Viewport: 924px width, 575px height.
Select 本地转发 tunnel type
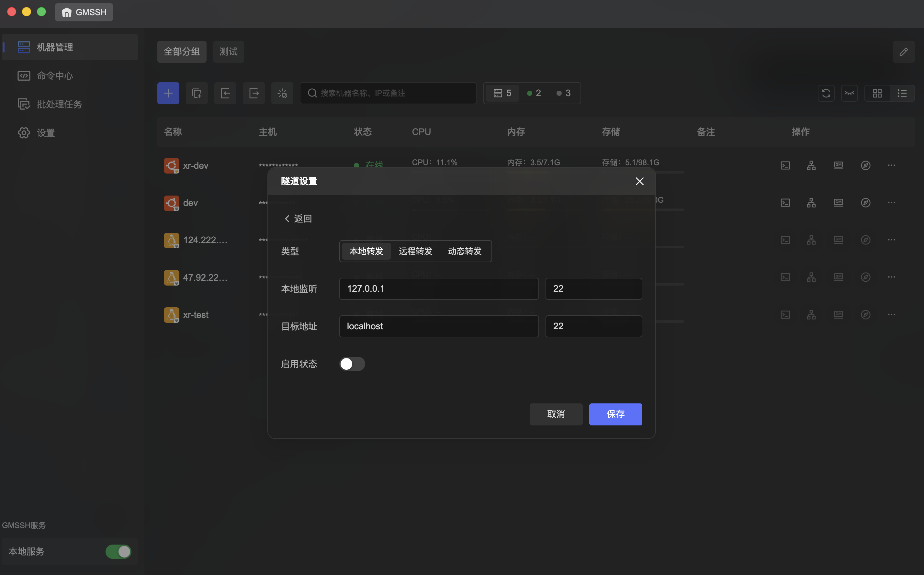pos(366,251)
